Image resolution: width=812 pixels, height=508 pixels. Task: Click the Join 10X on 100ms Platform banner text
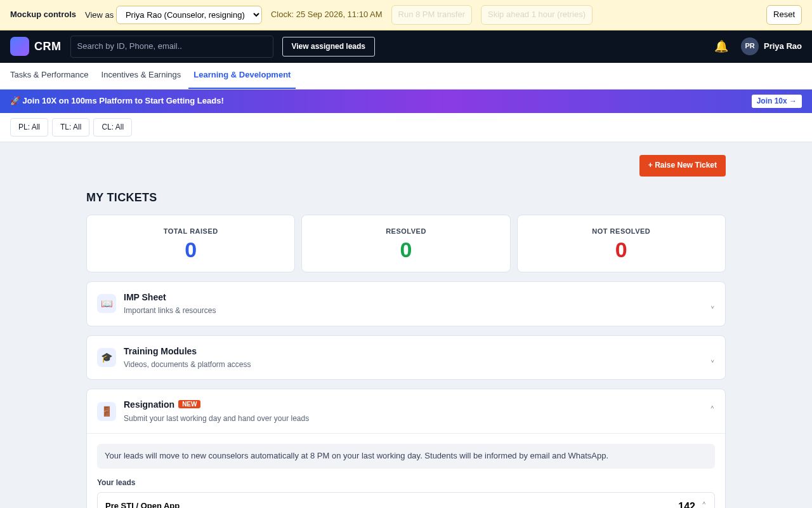(x=117, y=101)
